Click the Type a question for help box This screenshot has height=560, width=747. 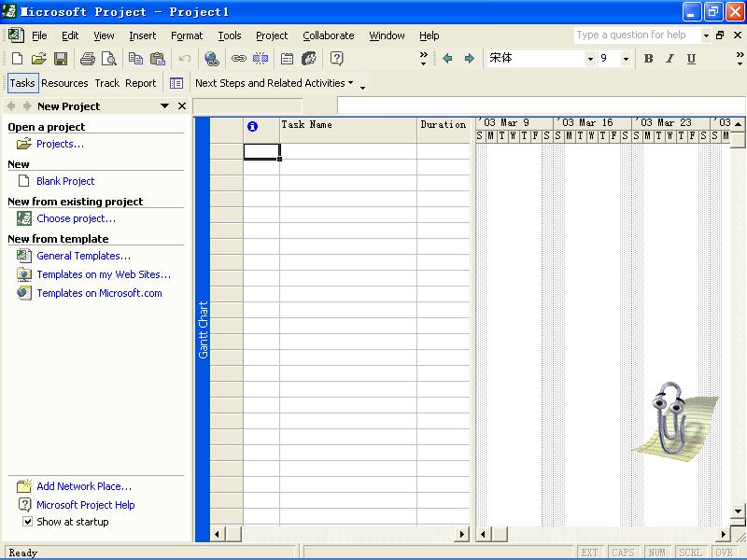pyautogui.click(x=637, y=35)
